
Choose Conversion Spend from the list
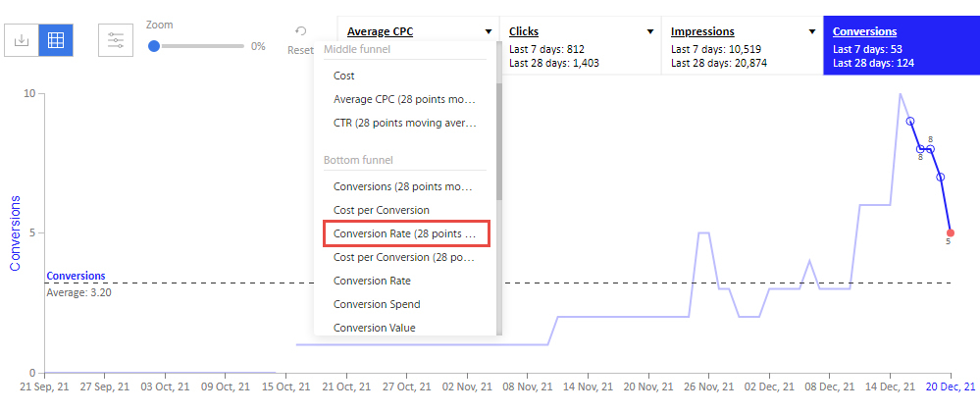(x=377, y=304)
